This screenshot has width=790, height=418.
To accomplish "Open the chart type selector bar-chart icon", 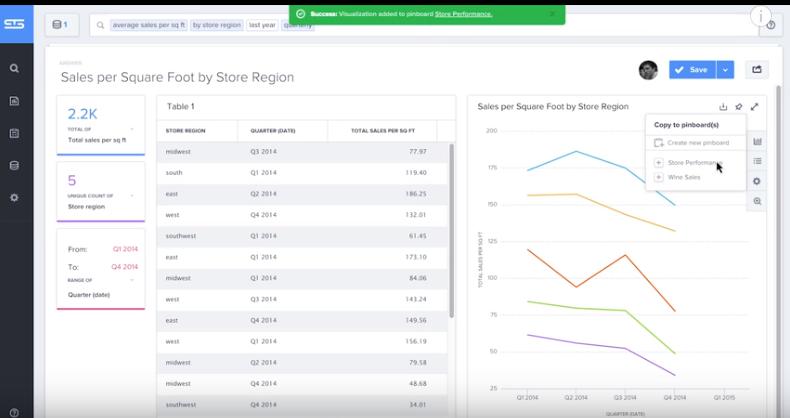I will 757,142.
